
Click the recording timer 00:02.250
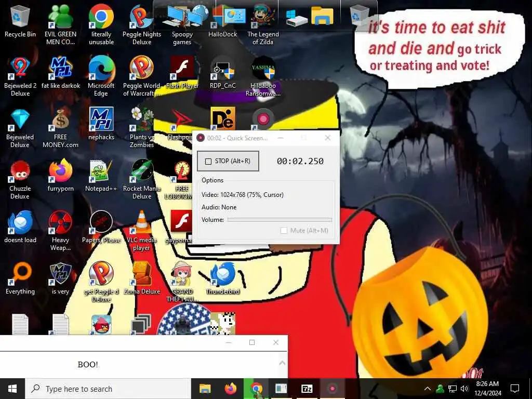(300, 161)
